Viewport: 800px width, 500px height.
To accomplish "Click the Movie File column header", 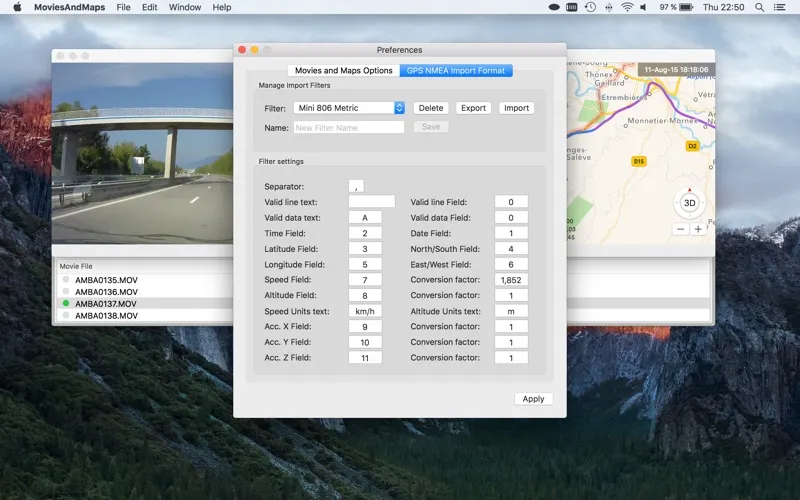I will pos(76,266).
